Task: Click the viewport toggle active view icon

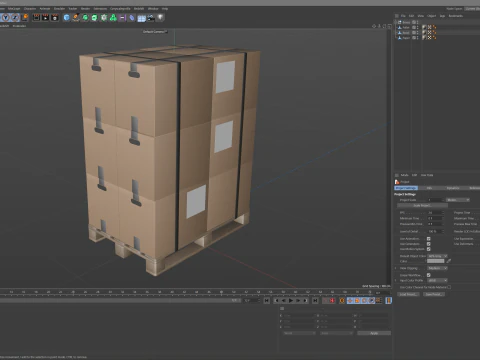Action: [x=389, y=26]
